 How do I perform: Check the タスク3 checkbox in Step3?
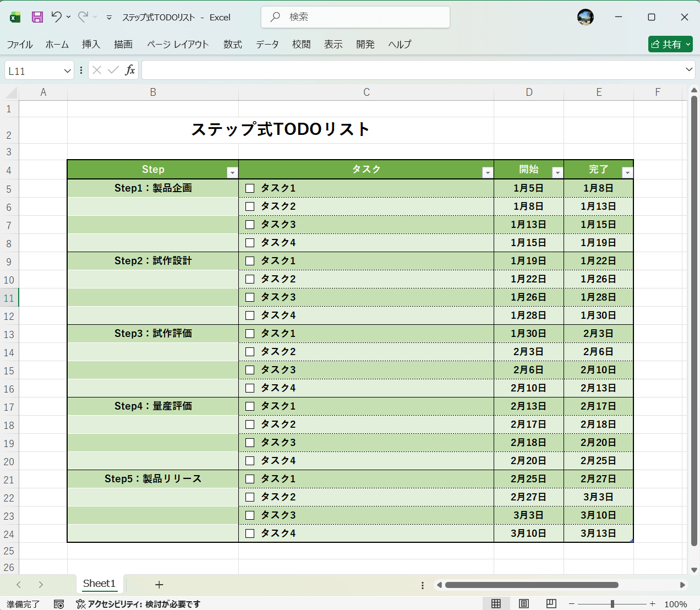pyautogui.click(x=250, y=369)
